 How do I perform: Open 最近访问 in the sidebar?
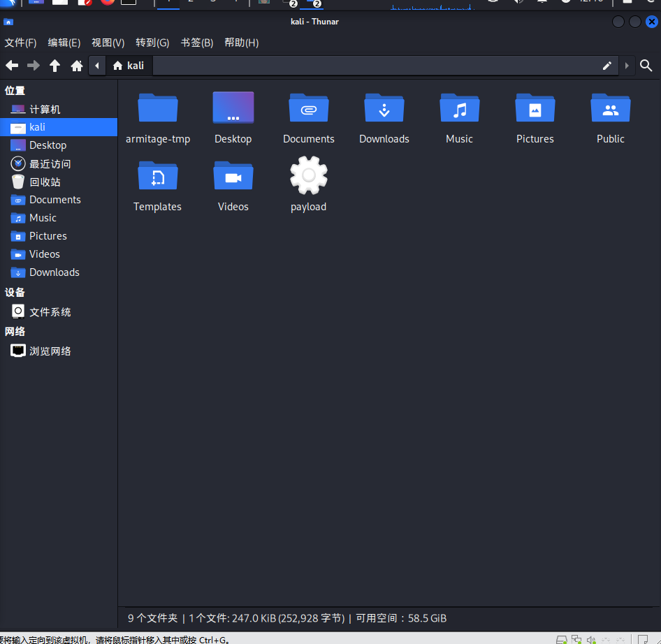(x=59, y=163)
